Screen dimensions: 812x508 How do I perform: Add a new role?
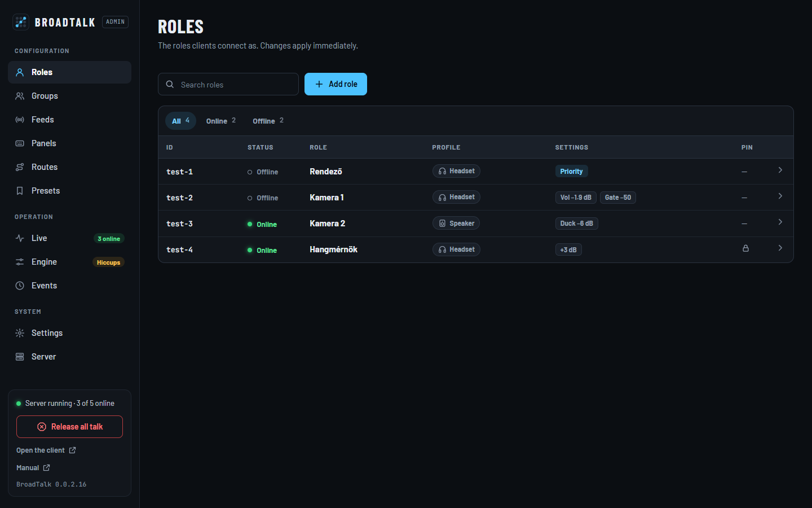(336, 84)
